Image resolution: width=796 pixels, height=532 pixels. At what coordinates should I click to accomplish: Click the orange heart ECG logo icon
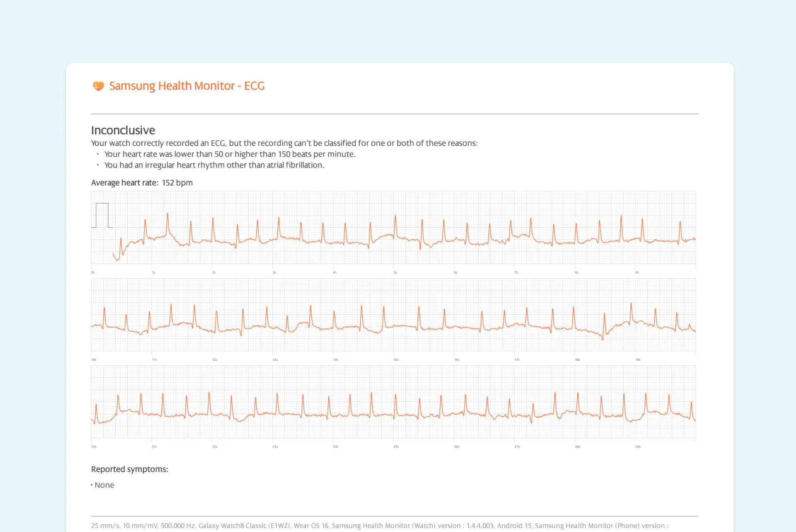98,86
